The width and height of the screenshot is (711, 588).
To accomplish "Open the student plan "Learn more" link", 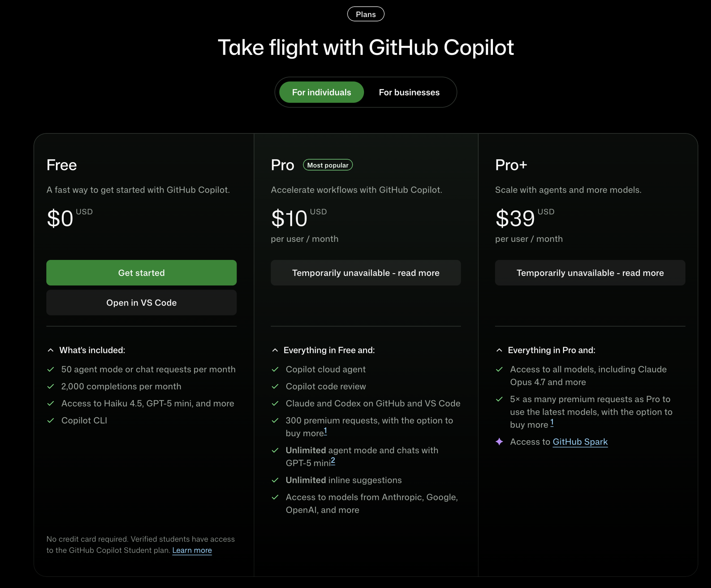I will (x=192, y=551).
